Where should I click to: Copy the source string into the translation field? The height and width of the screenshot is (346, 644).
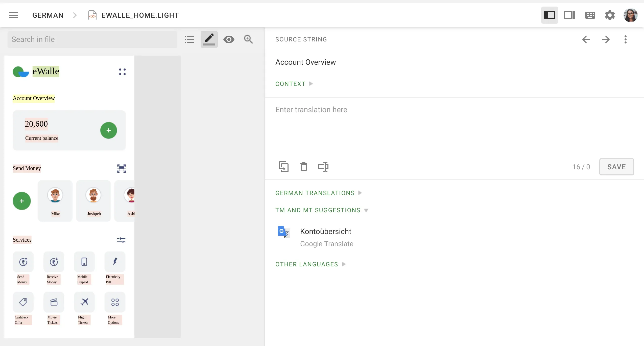[x=283, y=167]
